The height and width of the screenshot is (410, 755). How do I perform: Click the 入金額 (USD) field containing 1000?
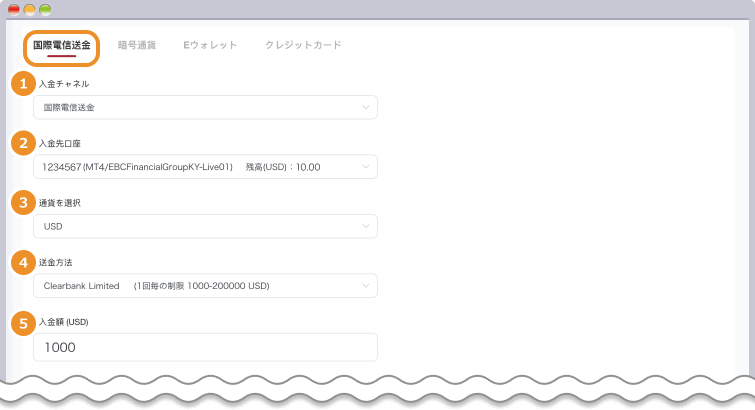205,347
